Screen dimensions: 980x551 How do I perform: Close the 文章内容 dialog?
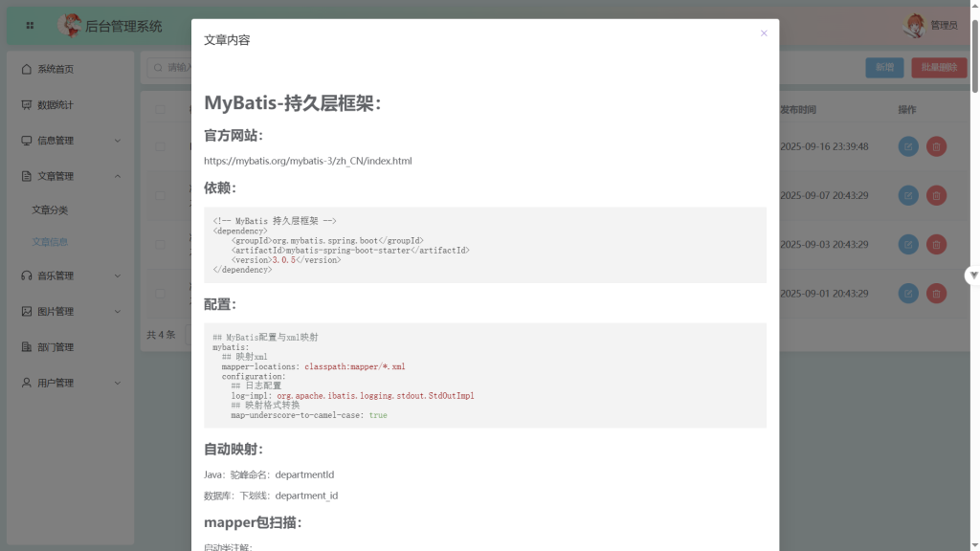[764, 33]
